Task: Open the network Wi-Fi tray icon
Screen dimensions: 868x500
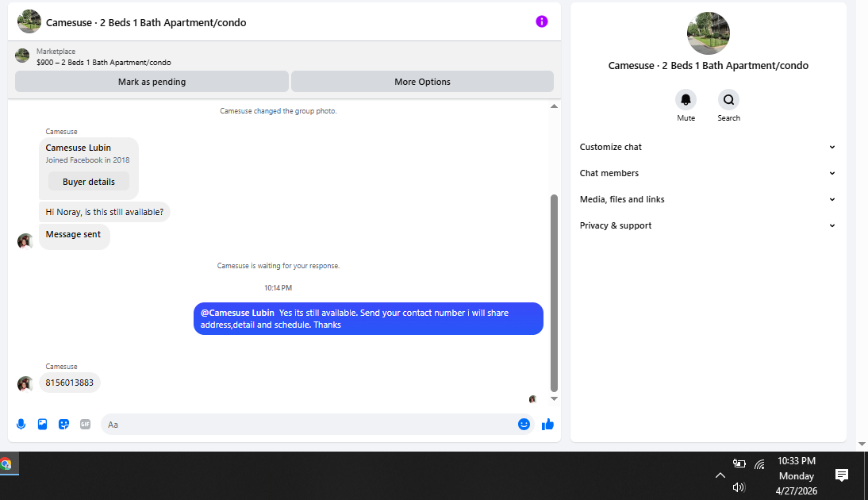Action: [759, 464]
